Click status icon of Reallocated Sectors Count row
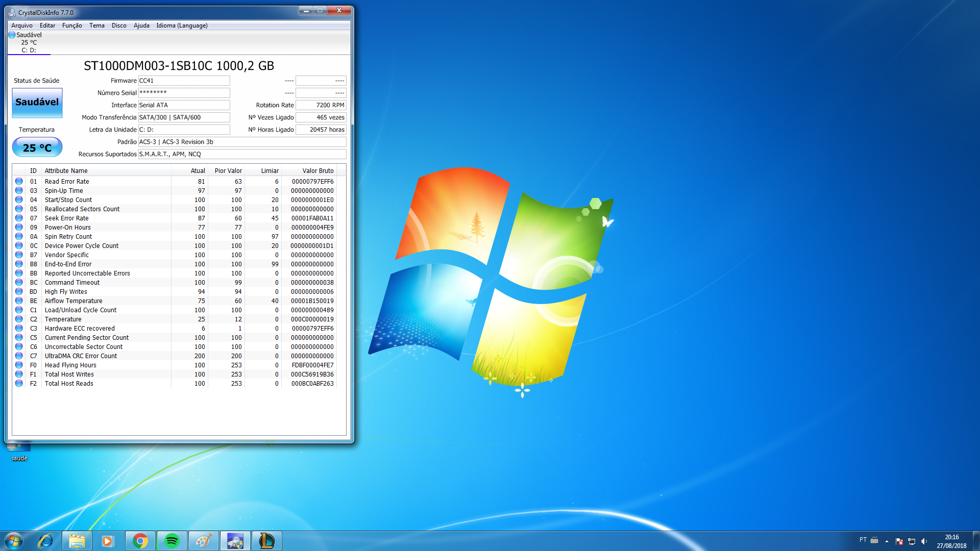 19,209
